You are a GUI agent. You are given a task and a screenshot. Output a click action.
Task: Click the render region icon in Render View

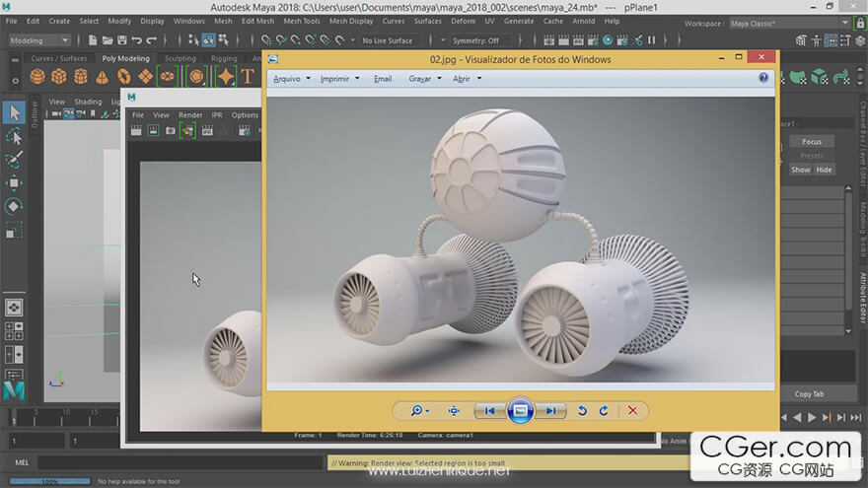[153, 130]
